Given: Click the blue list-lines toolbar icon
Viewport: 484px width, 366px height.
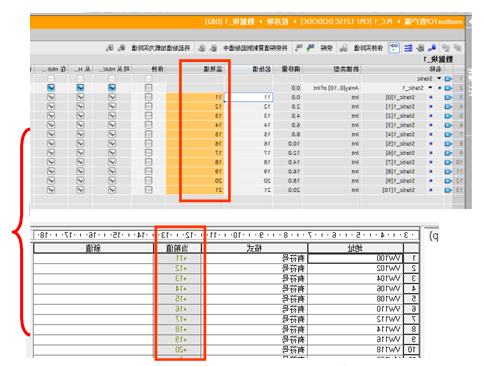Looking at the screenshot, I should [408, 48].
